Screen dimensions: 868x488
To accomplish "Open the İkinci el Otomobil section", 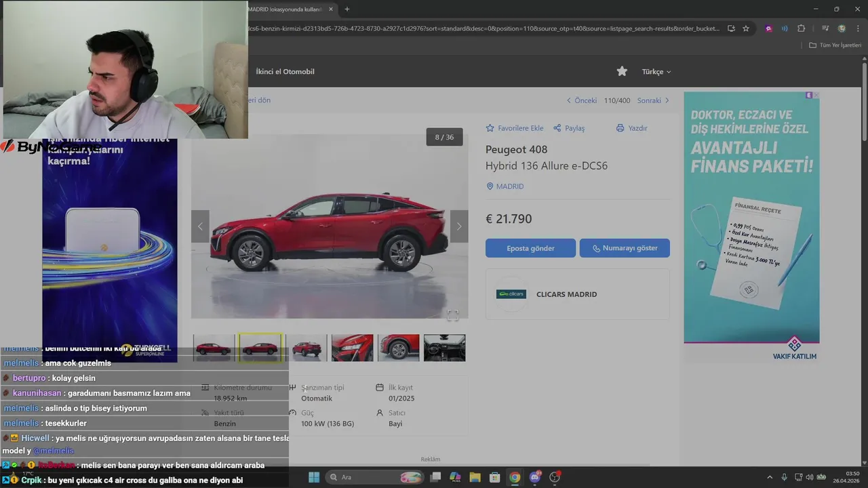I will point(285,72).
